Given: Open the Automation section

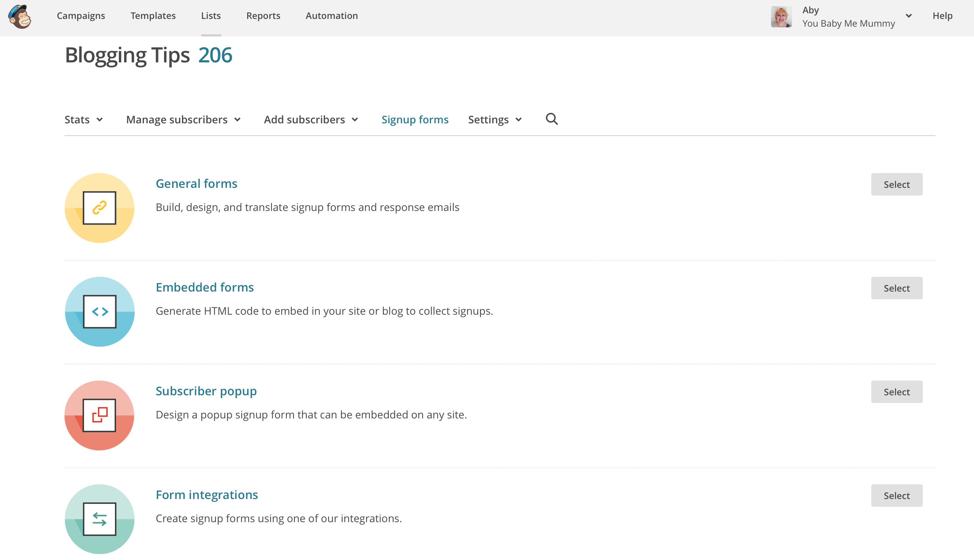Looking at the screenshot, I should (x=332, y=16).
